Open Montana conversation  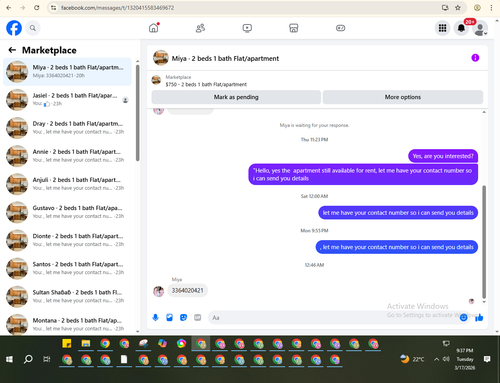coord(68,324)
